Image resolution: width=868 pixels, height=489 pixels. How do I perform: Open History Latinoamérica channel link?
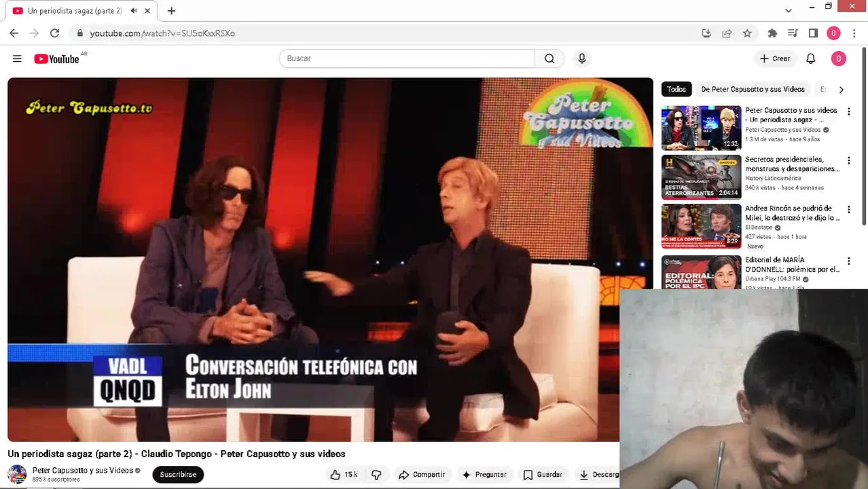click(x=773, y=179)
